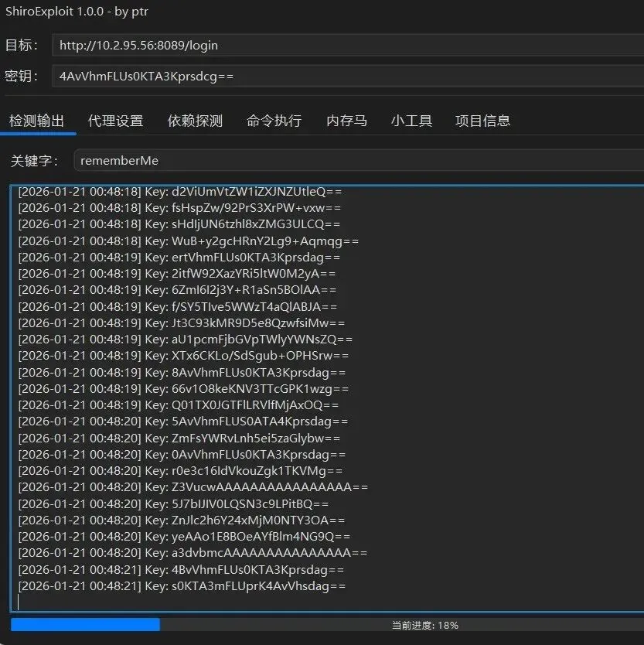Select row aU1pcmFjbGVpTWlyYWNsZQ==

pos(185,340)
